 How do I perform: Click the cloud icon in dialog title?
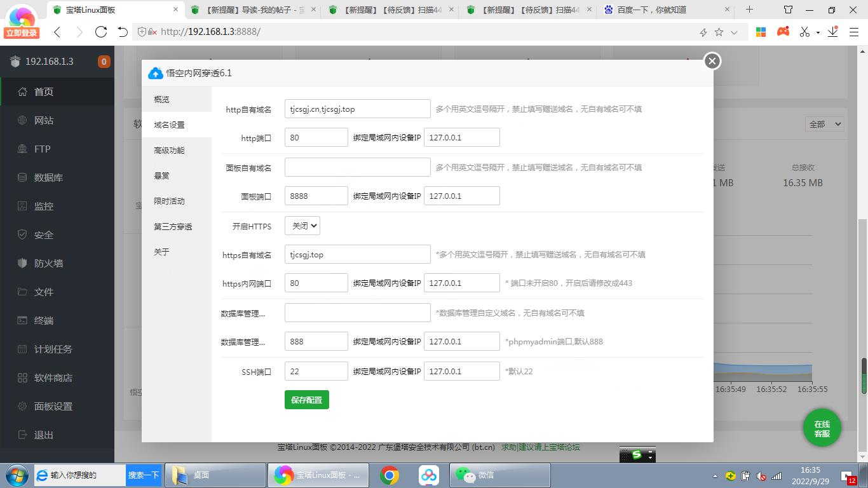pyautogui.click(x=155, y=73)
